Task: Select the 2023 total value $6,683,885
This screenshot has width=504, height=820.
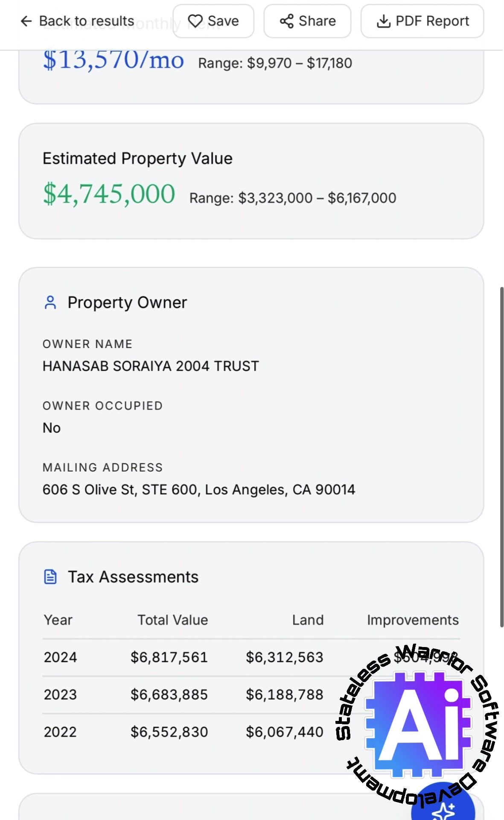Action: pos(169,694)
